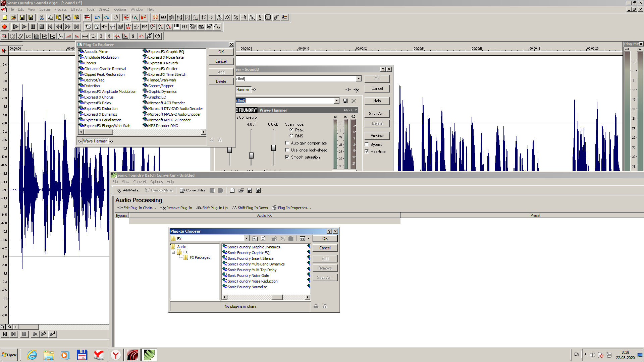Click Delete button in Plug-In Explorer
644x362 pixels.
(221, 81)
